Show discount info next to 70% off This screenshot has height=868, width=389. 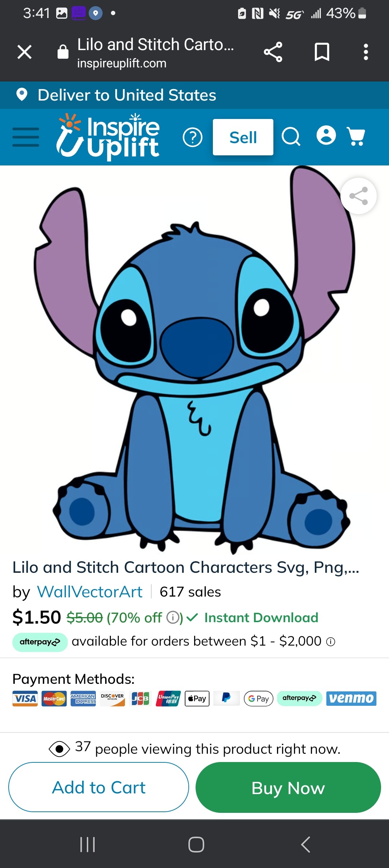(x=173, y=617)
